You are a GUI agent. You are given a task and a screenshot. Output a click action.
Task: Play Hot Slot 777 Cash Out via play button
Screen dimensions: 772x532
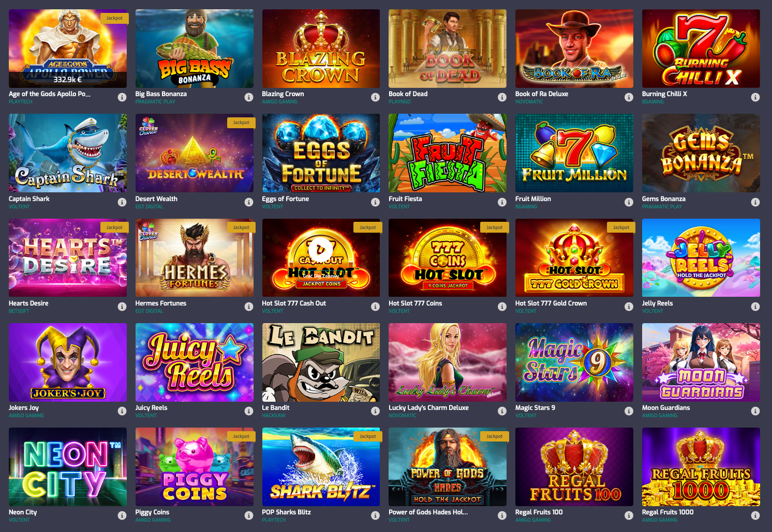point(321,250)
